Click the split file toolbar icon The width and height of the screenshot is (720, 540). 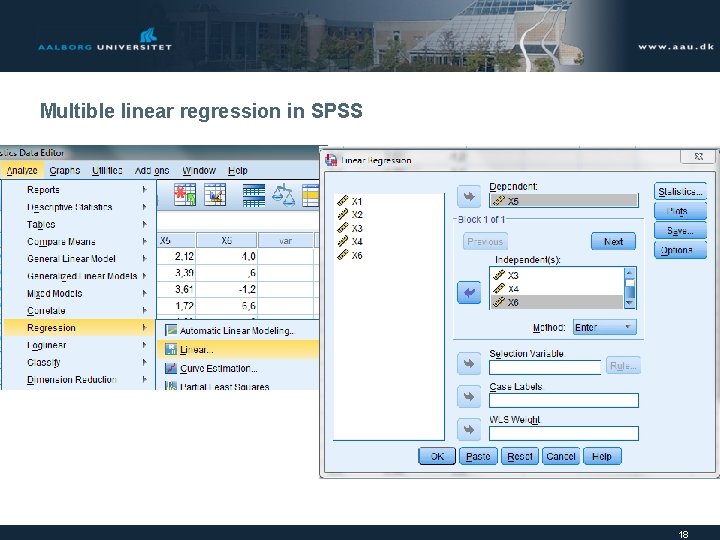(253, 195)
